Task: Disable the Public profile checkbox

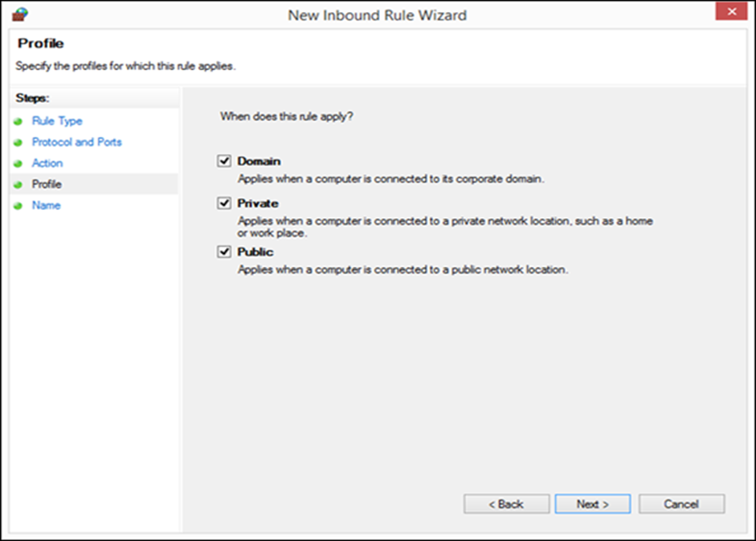Action: [x=224, y=252]
